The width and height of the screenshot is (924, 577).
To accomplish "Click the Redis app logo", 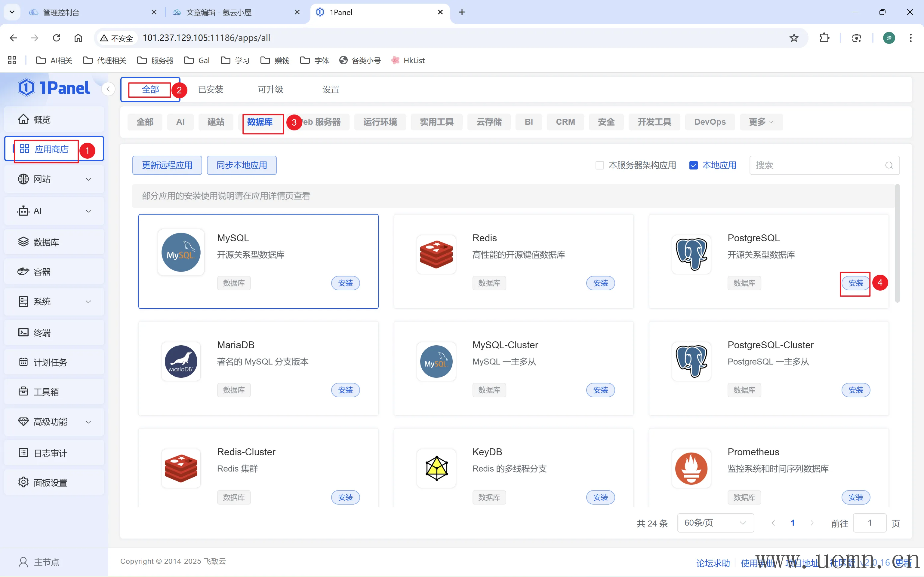I will pyautogui.click(x=436, y=254).
